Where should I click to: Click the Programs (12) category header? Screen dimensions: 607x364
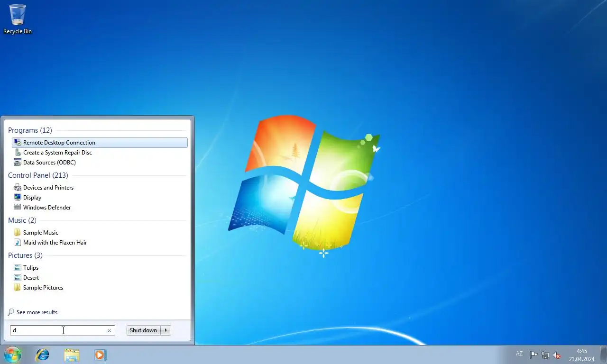coord(30,130)
